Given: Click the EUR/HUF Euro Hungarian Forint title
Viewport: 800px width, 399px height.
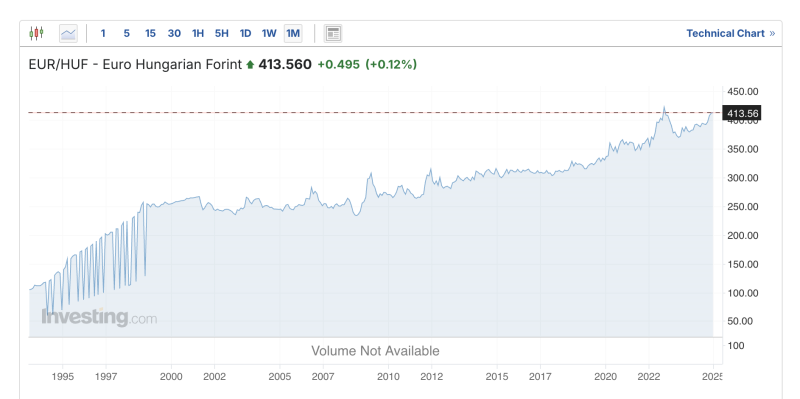Looking at the screenshot, I should coord(135,65).
